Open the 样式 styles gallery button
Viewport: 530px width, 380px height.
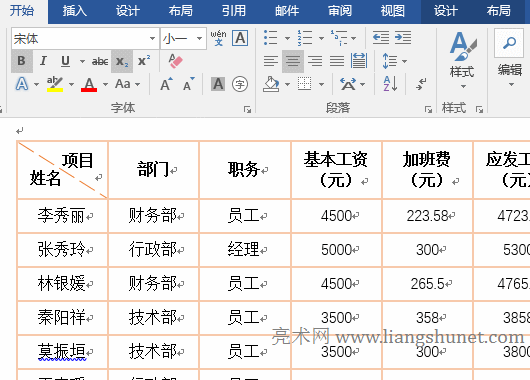click(x=463, y=61)
